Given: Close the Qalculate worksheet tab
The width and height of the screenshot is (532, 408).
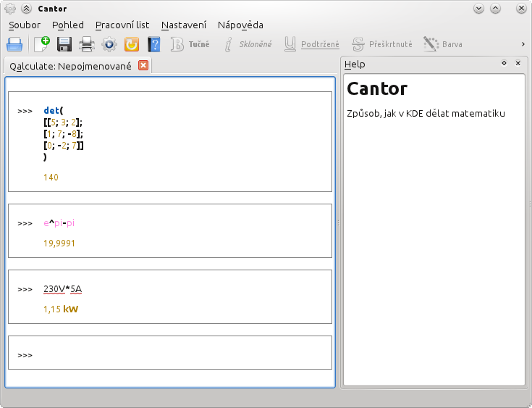Looking at the screenshot, I should coord(143,65).
